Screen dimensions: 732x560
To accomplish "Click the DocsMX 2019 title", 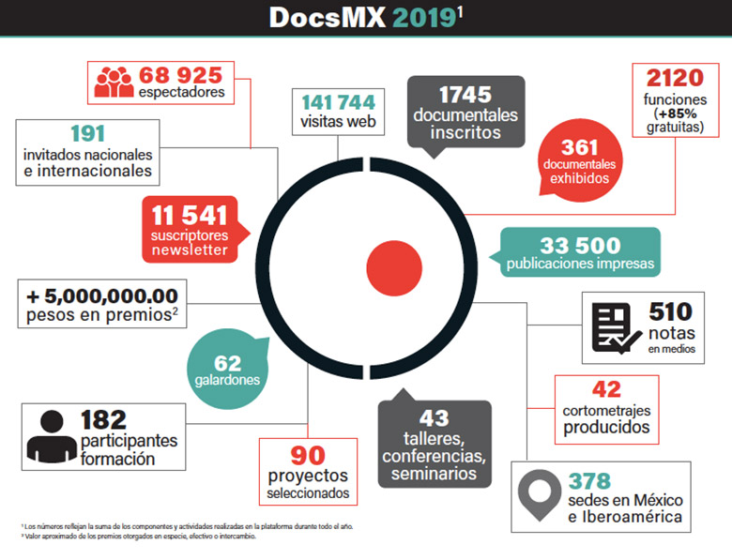I will point(366,18).
